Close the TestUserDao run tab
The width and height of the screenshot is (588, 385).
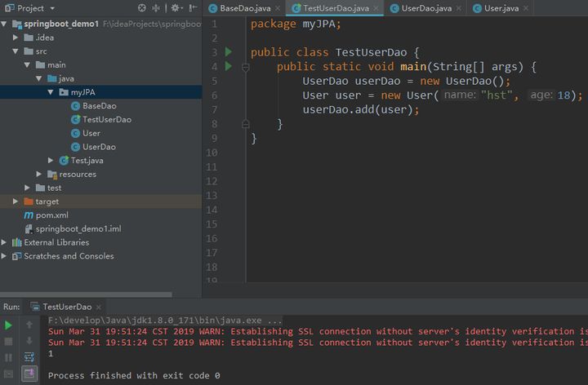[x=99, y=307]
